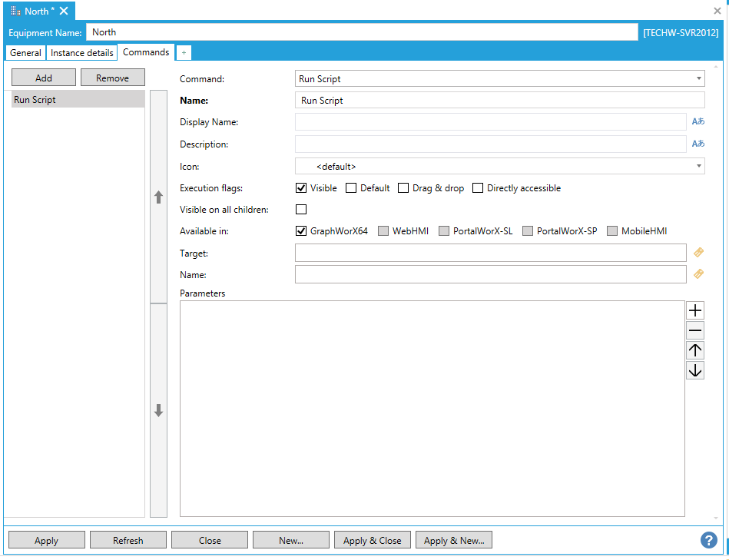Move parameter up with the up arrow
The height and width of the screenshot is (560, 729).
(x=695, y=350)
